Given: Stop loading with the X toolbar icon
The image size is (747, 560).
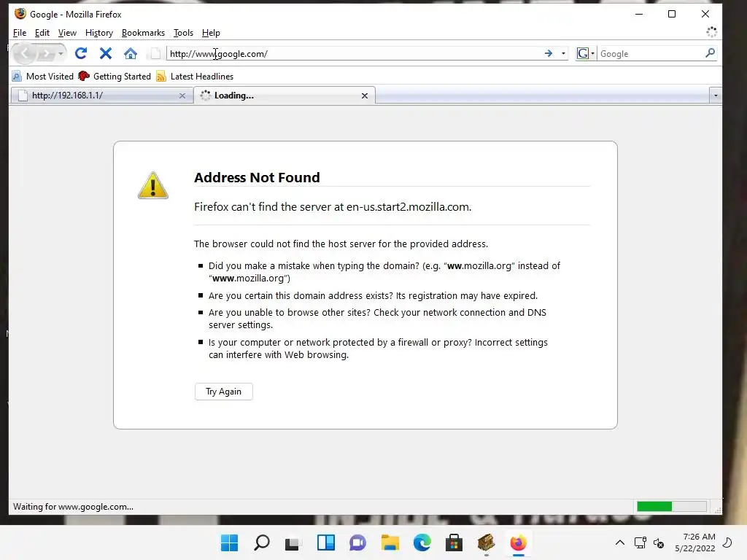Looking at the screenshot, I should pyautogui.click(x=105, y=53).
